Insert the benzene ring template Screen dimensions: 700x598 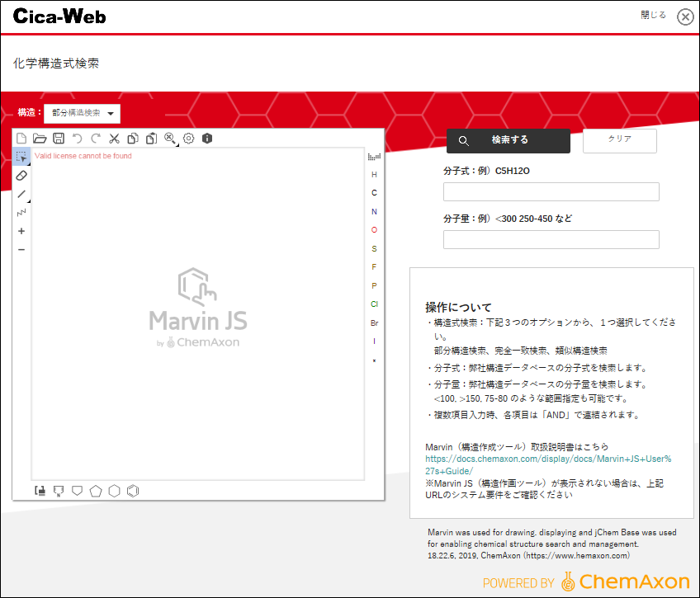pos(133,491)
